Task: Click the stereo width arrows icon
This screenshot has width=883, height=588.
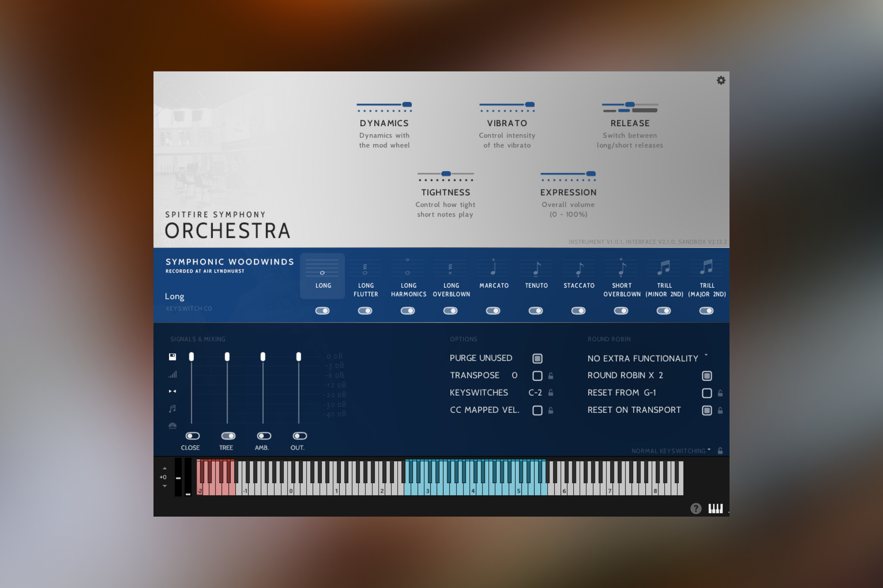Action: coord(172,391)
